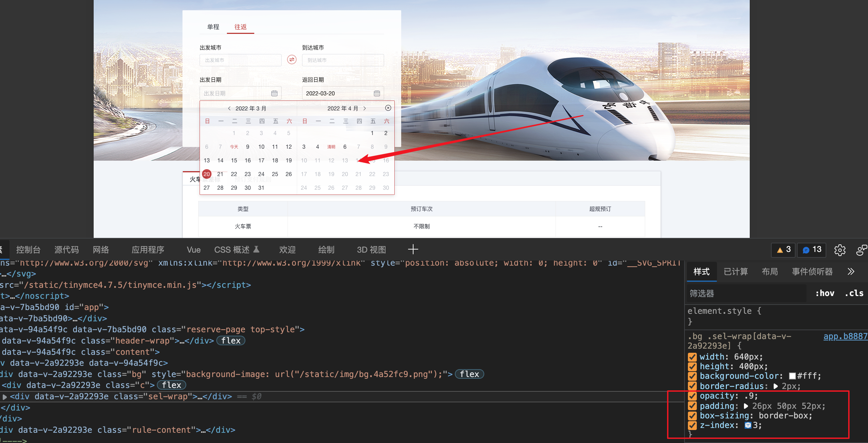Switch to 事件侦听器 event listeners tab
This screenshot has width=868, height=443.
coord(812,272)
